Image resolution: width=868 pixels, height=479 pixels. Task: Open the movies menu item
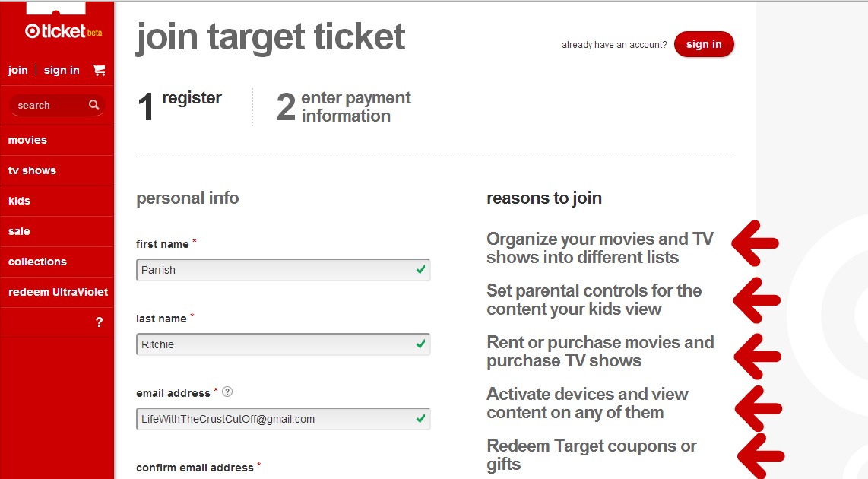pyautogui.click(x=27, y=140)
